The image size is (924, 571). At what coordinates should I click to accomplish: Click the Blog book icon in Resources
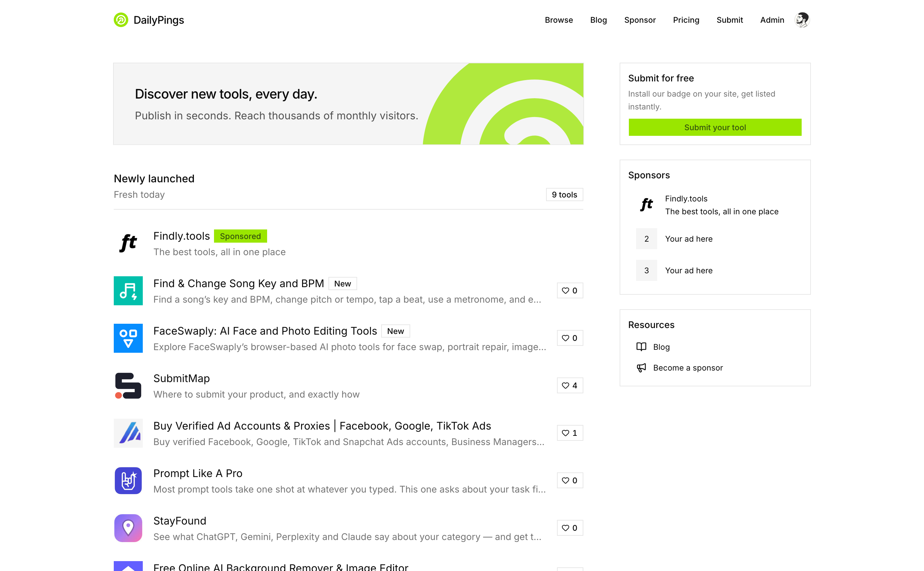tap(641, 347)
